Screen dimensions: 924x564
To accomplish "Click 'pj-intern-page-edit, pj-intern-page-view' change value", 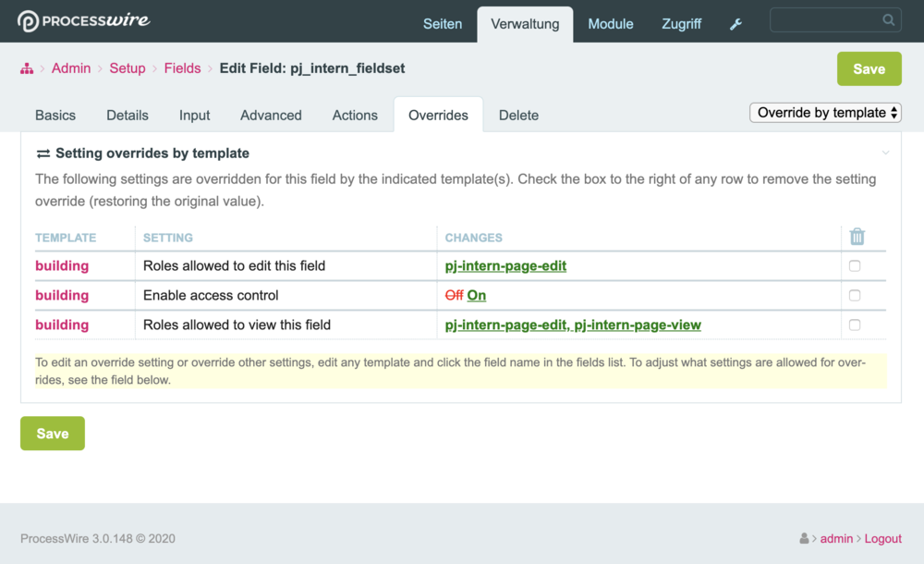I will pyautogui.click(x=573, y=325).
